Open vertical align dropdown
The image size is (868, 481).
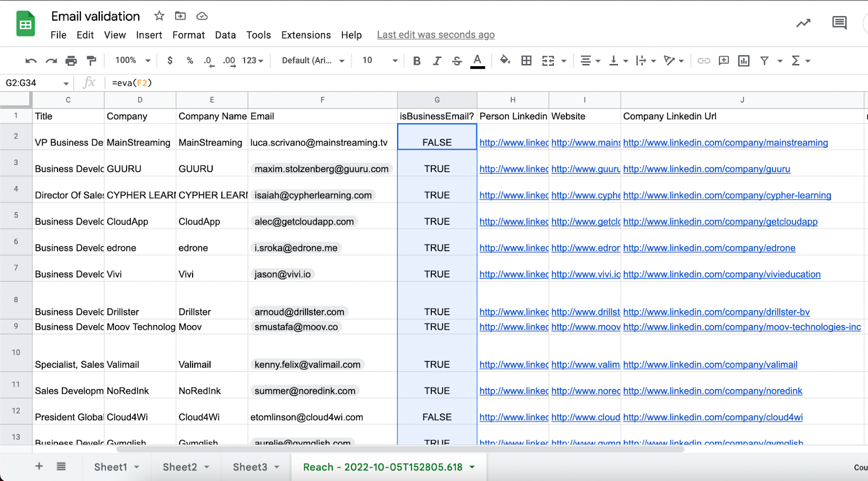coord(618,61)
